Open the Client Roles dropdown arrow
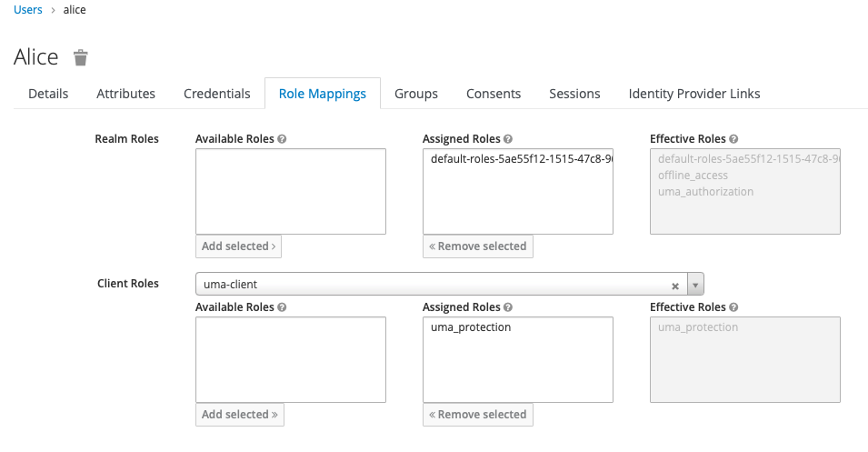868x452 pixels. click(x=695, y=285)
